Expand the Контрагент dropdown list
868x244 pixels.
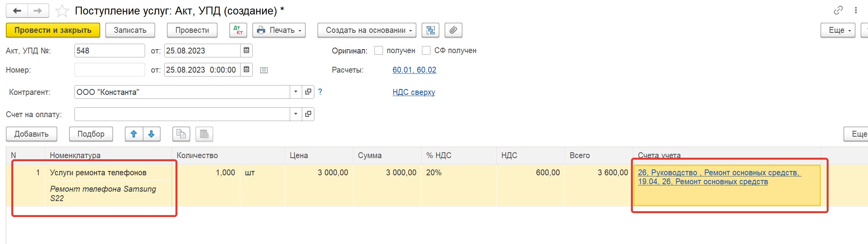296,92
